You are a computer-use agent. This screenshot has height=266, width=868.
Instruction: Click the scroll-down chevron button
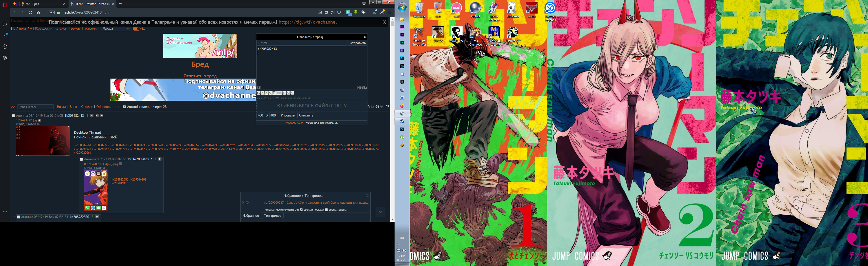coord(380,212)
